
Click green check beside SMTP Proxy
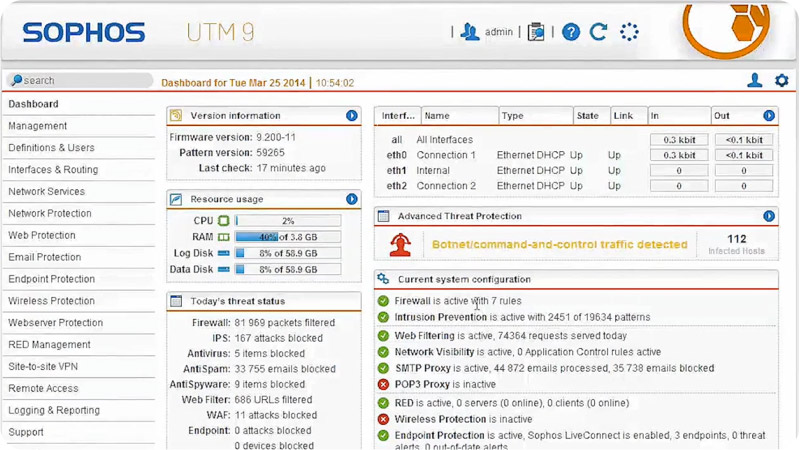(x=383, y=368)
